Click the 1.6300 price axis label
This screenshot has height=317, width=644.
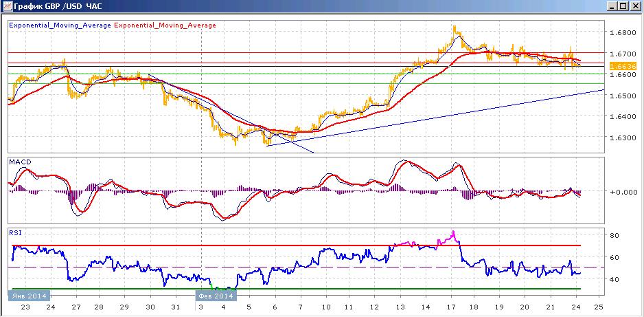tap(623, 138)
